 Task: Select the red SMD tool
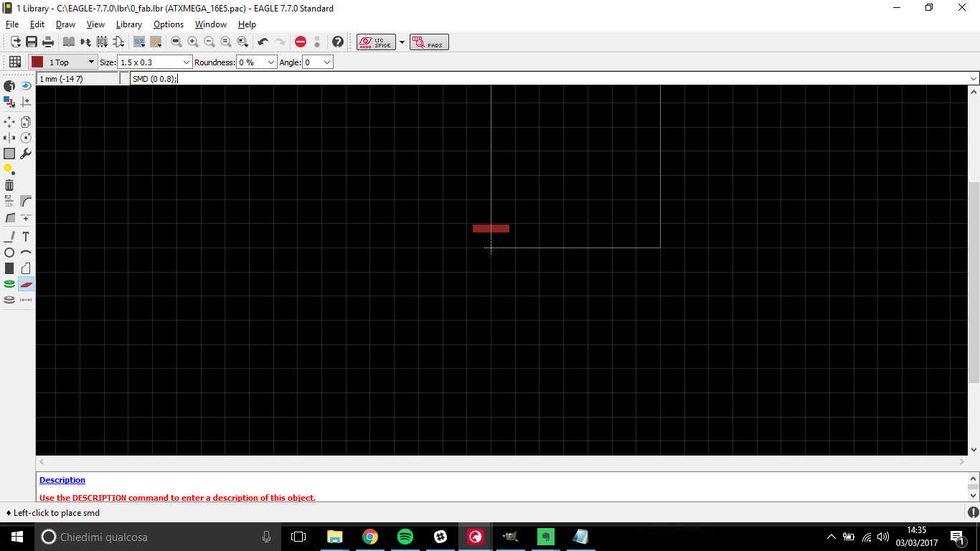[26, 284]
